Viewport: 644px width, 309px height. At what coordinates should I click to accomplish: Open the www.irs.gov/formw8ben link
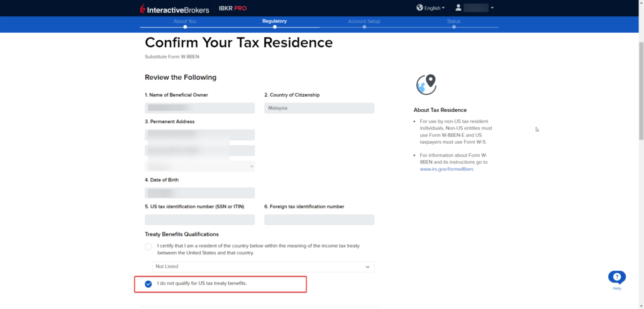(x=447, y=170)
